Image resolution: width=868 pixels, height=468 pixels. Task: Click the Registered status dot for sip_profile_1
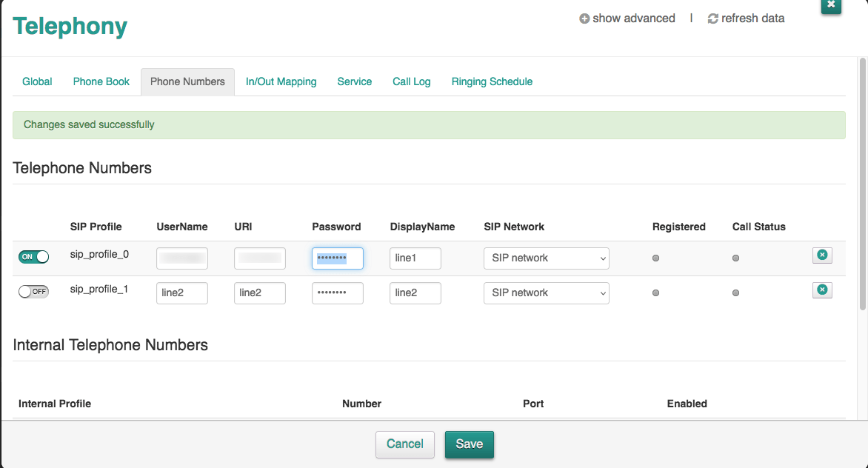click(655, 293)
